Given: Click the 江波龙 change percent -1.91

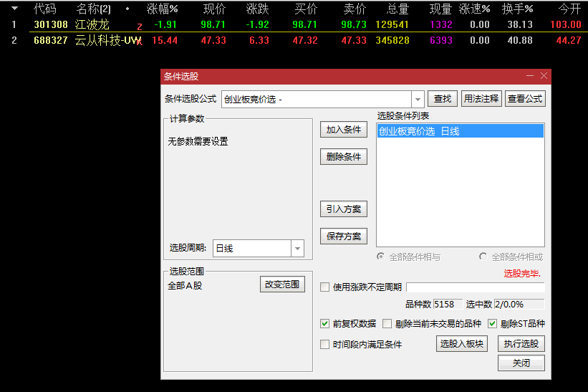Looking at the screenshot, I should [x=165, y=25].
